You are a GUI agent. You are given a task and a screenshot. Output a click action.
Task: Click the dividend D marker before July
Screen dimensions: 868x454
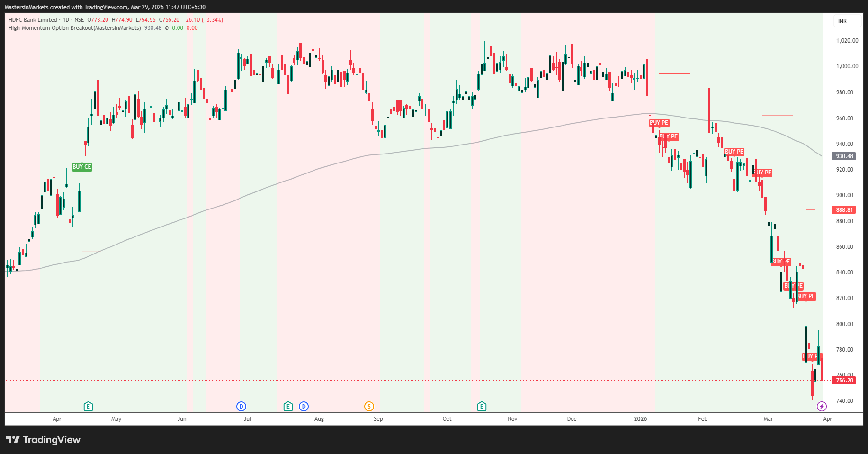[x=241, y=406]
